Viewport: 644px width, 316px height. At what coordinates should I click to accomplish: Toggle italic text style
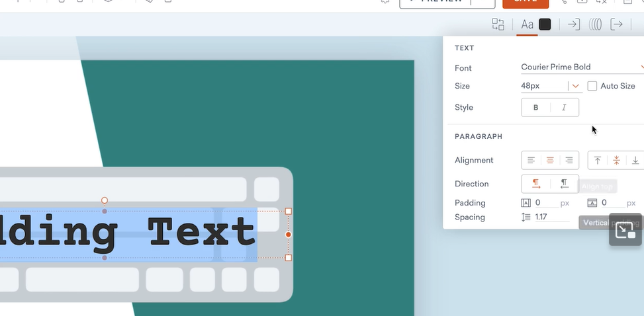(564, 108)
